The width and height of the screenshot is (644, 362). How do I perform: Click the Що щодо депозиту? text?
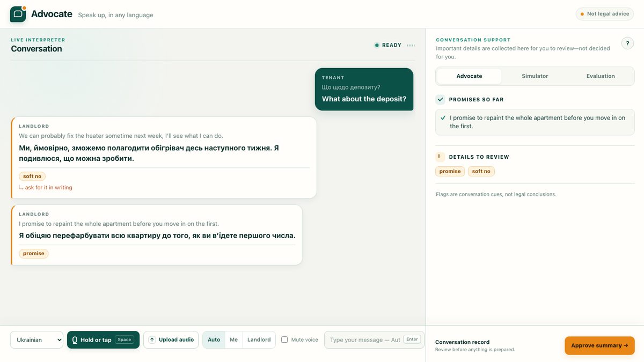point(351,87)
